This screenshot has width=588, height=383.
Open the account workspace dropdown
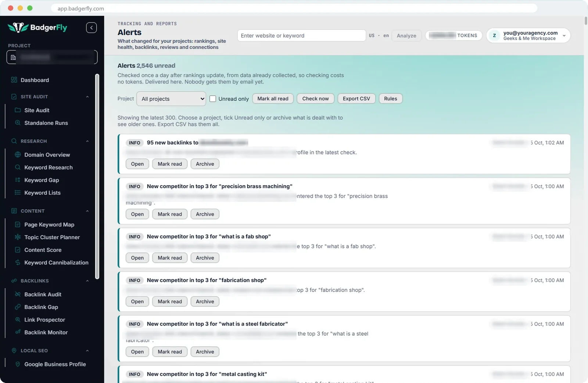(x=528, y=36)
